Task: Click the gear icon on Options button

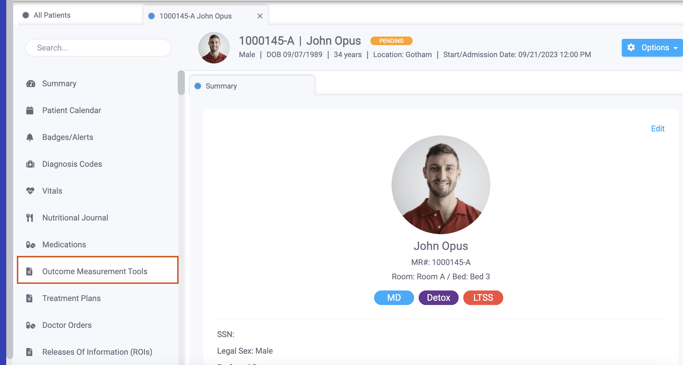Action: [x=631, y=47]
